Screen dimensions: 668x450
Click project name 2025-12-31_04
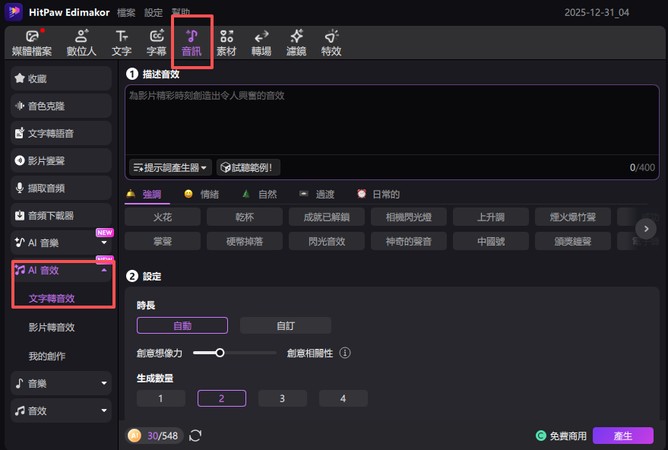[x=596, y=12]
